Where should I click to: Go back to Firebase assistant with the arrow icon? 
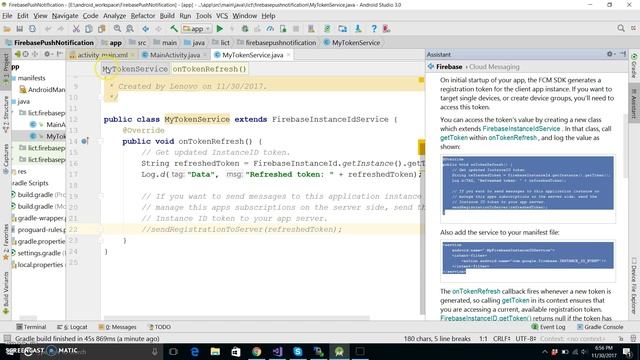point(431,67)
